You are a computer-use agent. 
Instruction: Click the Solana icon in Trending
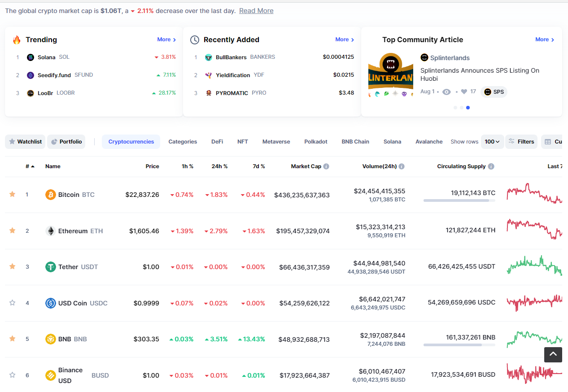[31, 57]
